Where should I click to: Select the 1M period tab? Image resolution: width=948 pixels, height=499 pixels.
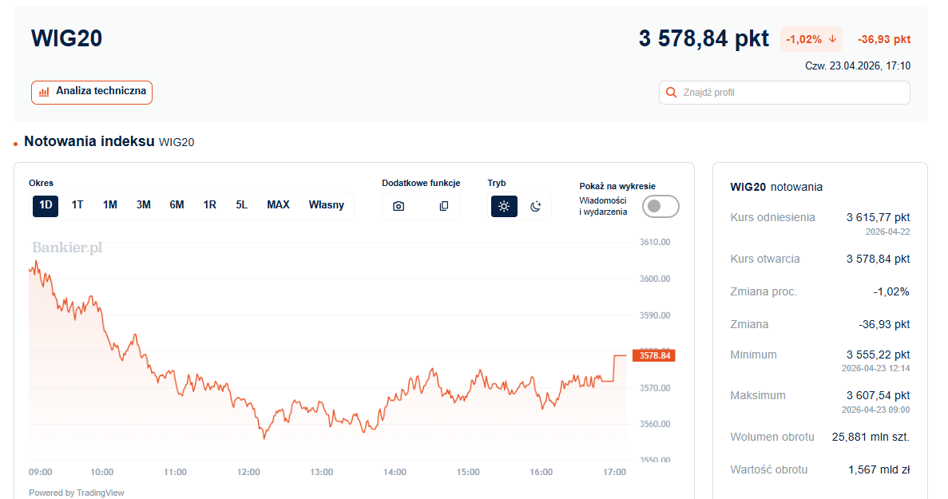pos(110,205)
